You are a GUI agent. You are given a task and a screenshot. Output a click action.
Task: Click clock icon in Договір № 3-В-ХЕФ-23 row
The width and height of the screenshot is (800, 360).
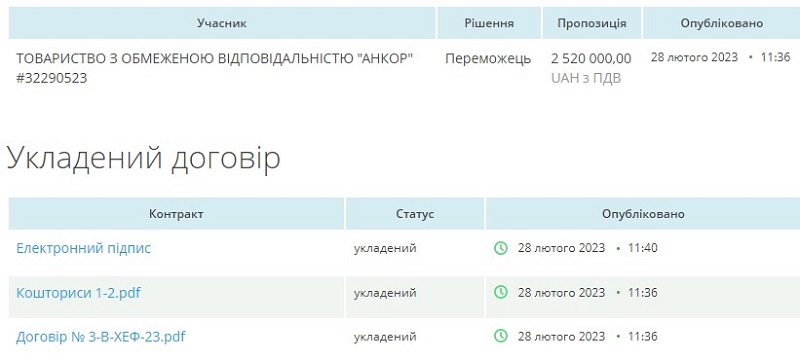pyautogui.click(x=501, y=337)
